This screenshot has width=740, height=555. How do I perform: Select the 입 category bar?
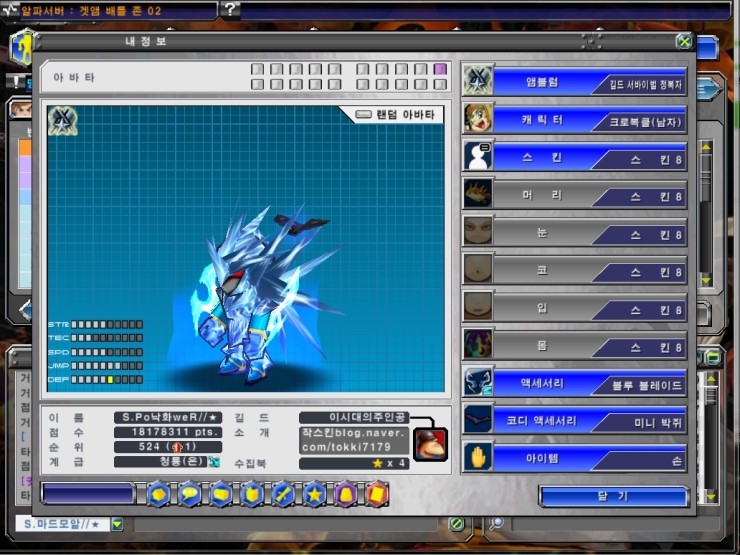pos(590,308)
